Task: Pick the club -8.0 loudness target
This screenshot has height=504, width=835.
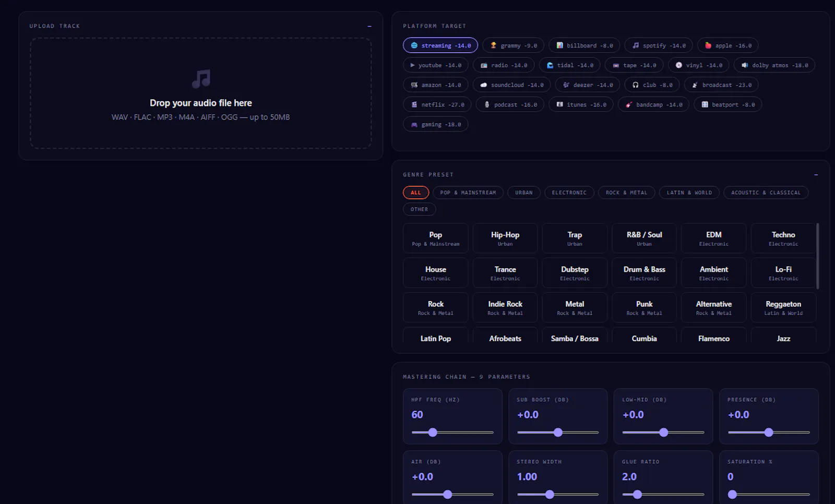Action: click(x=652, y=85)
